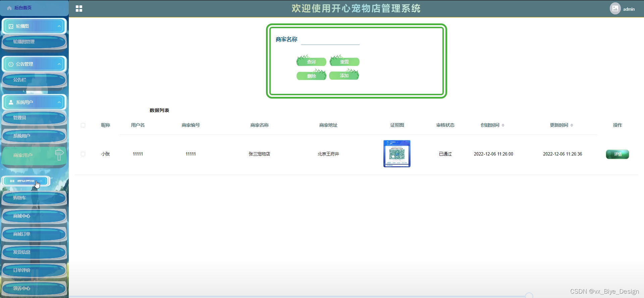Screen dimensions: 644x298
Task: Click the 昵称 column header
Action: (x=106, y=125)
